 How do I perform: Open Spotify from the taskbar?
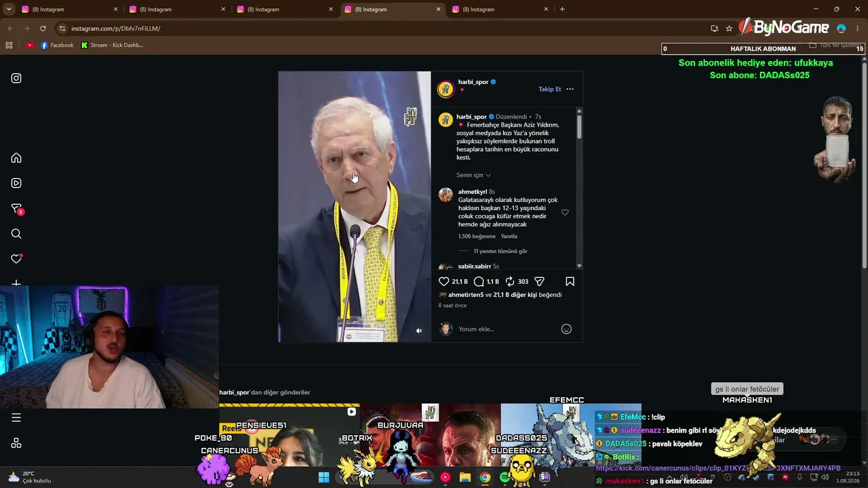tap(505, 477)
